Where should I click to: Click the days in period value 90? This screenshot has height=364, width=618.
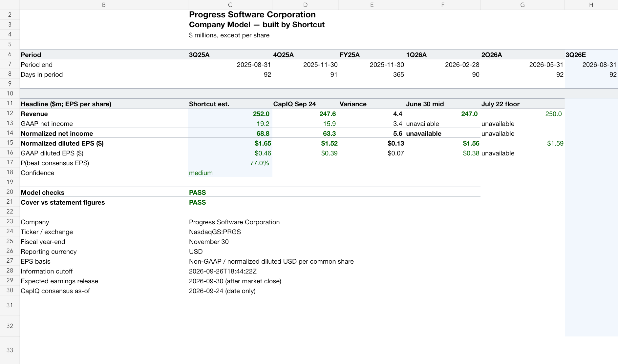(476, 74)
